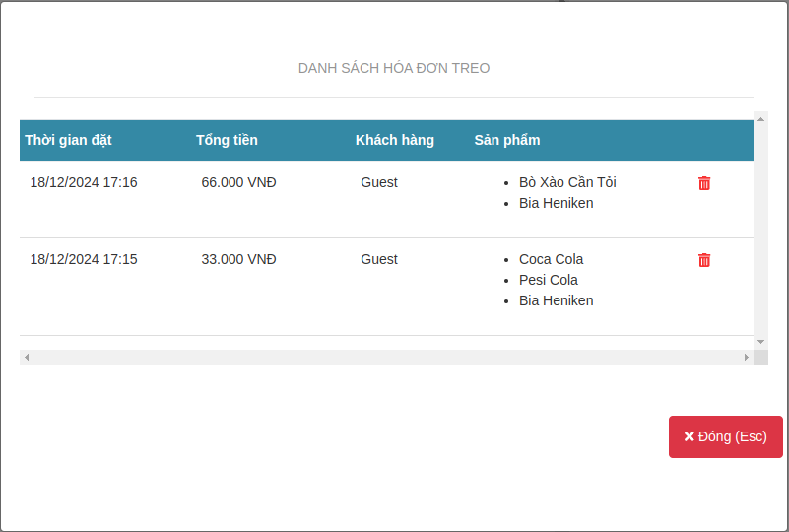Click the Guest customer in the first row
This screenshot has height=532, width=789.
(379, 182)
